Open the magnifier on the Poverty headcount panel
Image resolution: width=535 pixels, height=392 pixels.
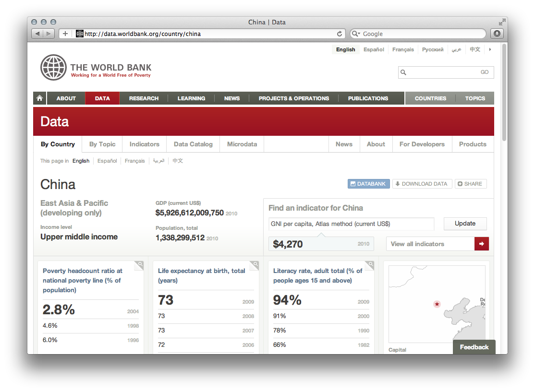click(x=139, y=264)
